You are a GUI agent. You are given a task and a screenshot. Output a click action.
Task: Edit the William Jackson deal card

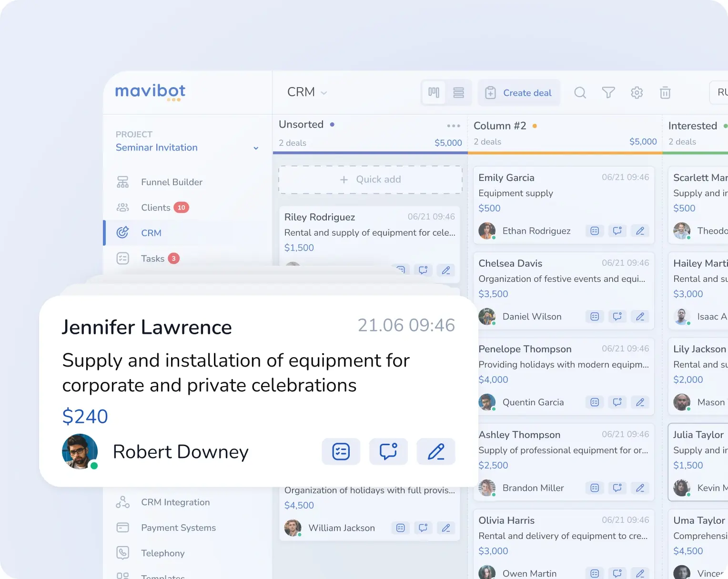click(x=446, y=528)
